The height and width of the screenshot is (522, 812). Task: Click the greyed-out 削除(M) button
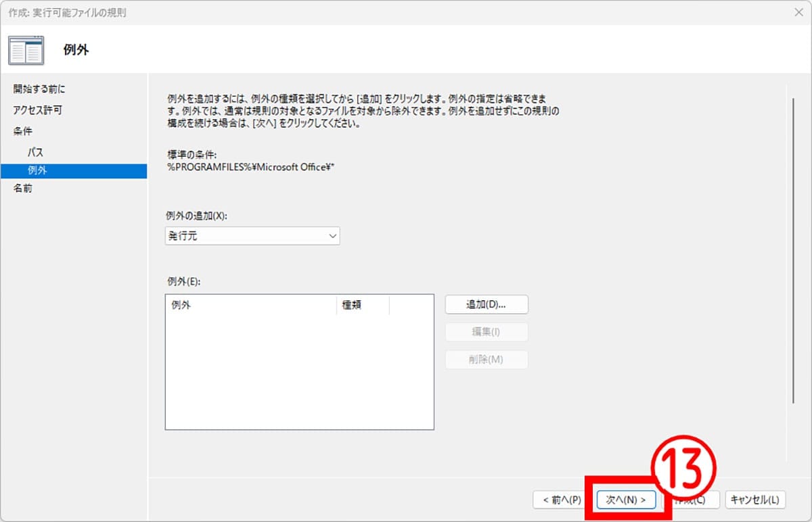point(486,359)
